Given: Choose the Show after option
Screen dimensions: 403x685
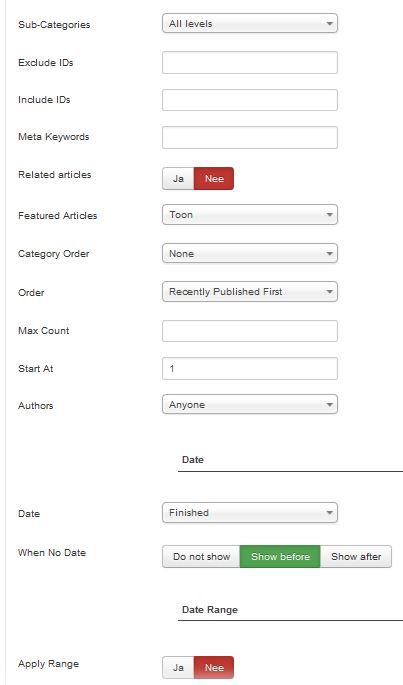Looking at the screenshot, I should [x=356, y=557].
